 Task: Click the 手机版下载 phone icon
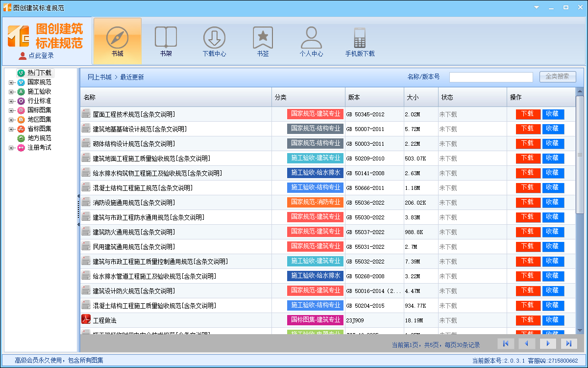tap(360, 38)
